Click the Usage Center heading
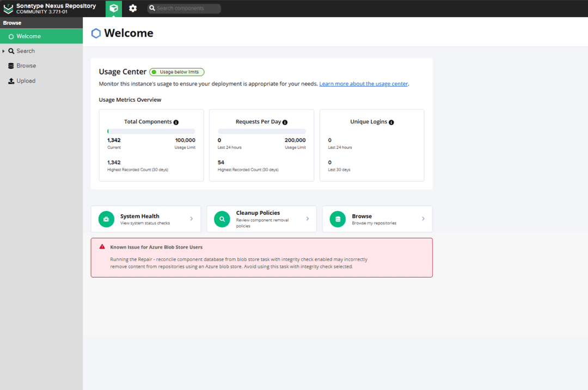 point(122,72)
